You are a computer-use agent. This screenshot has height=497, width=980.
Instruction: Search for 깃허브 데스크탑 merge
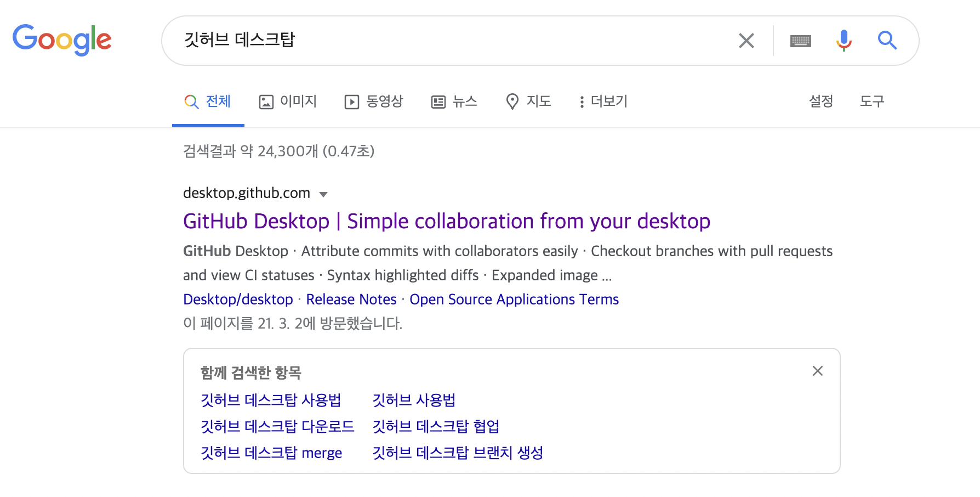pos(271,453)
